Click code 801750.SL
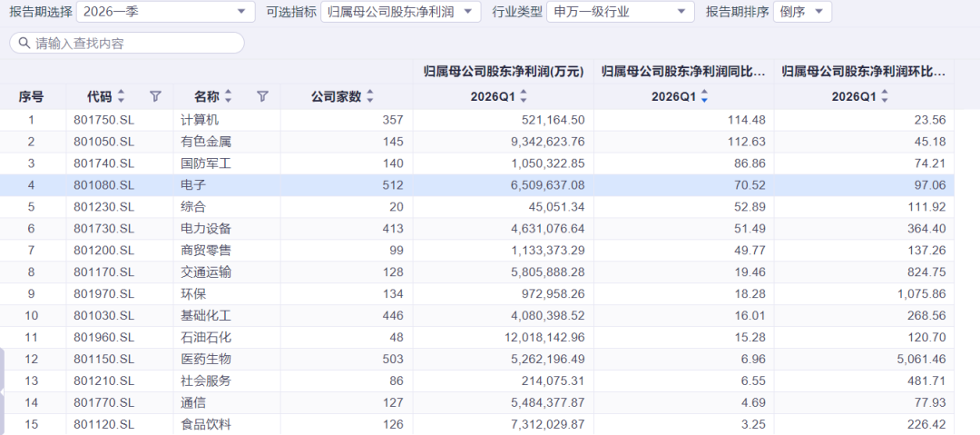 (x=103, y=120)
